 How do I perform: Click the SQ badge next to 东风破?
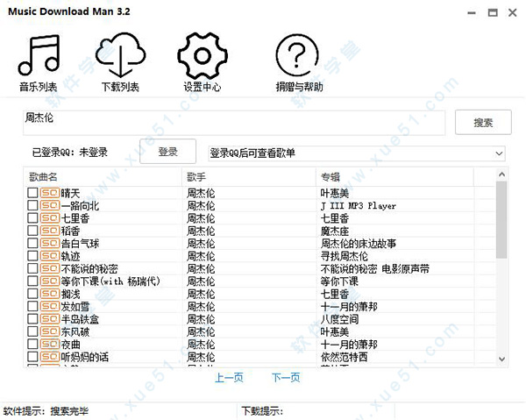click(50, 331)
